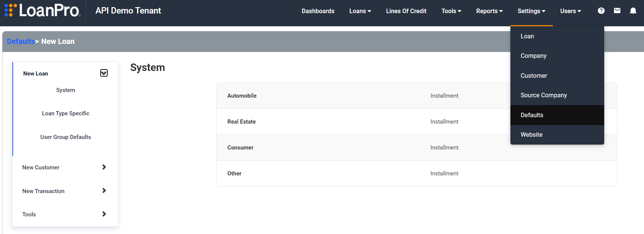Expand the New Transaction section arrow
This screenshot has height=234, width=644.
[104, 191]
